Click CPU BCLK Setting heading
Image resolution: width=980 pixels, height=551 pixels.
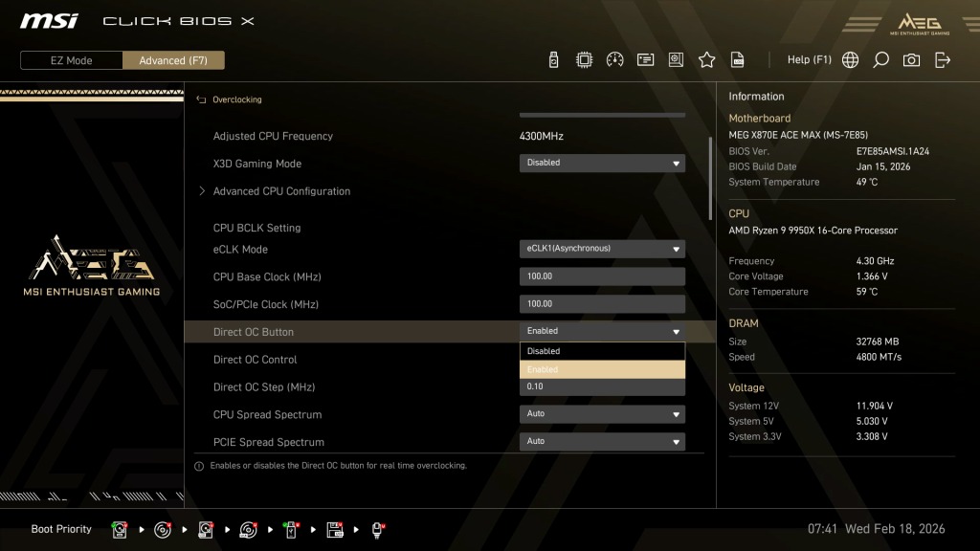click(x=256, y=228)
